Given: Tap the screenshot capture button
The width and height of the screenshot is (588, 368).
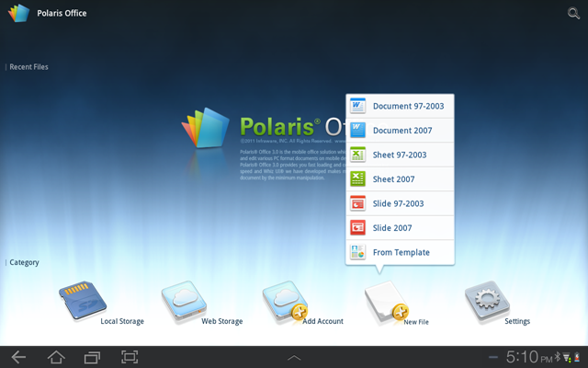Looking at the screenshot, I should [x=130, y=357].
